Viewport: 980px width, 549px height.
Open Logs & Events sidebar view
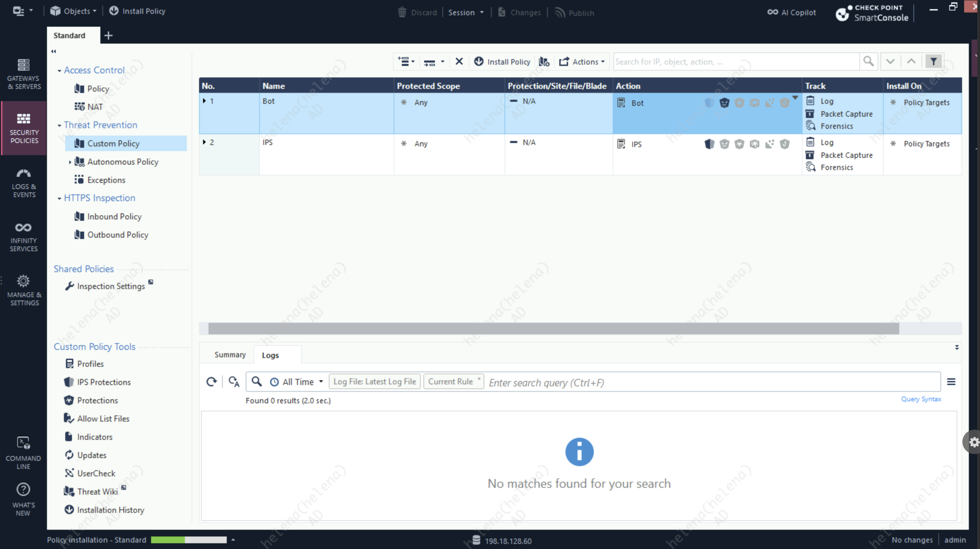(24, 183)
